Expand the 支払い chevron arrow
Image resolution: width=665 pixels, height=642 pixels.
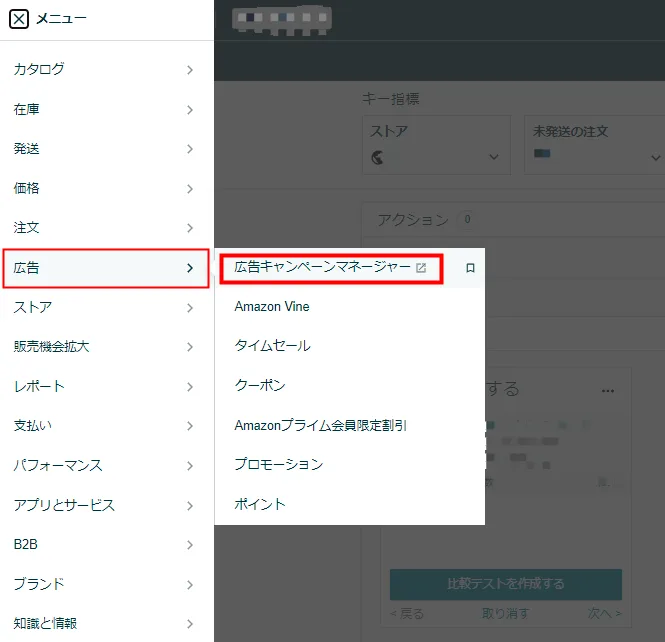click(190, 426)
